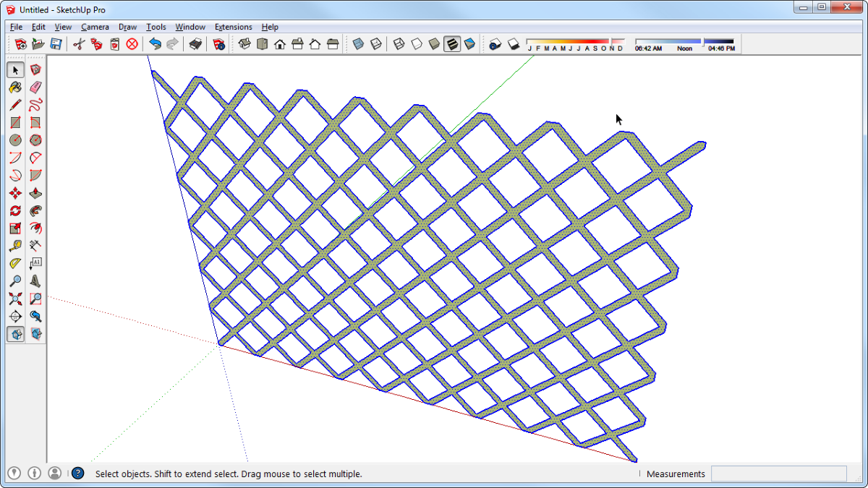Select the 3 Point Arc tool
The height and width of the screenshot is (488, 868).
(15, 176)
